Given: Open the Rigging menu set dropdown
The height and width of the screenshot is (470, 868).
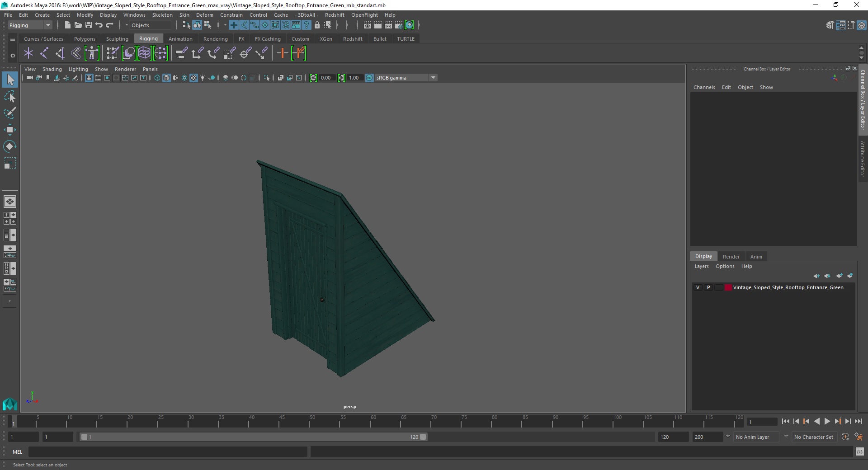Looking at the screenshot, I should tap(30, 25).
